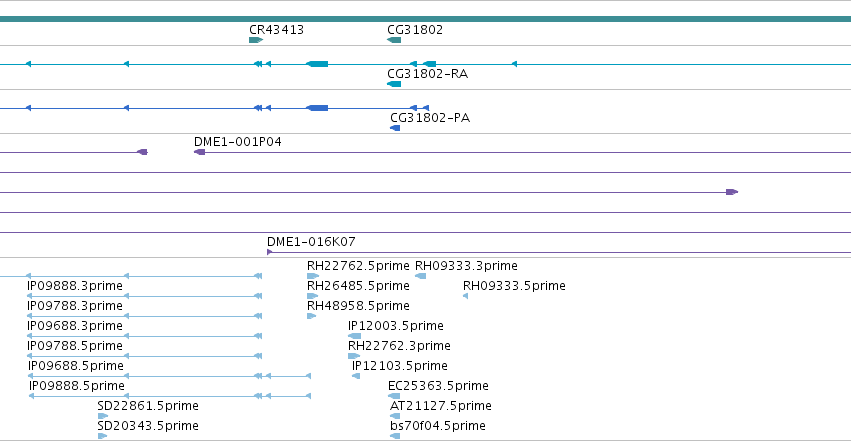The width and height of the screenshot is (851, 441).
Task: Select the DME1-016K07 clone label
Action: pos(311,242)
